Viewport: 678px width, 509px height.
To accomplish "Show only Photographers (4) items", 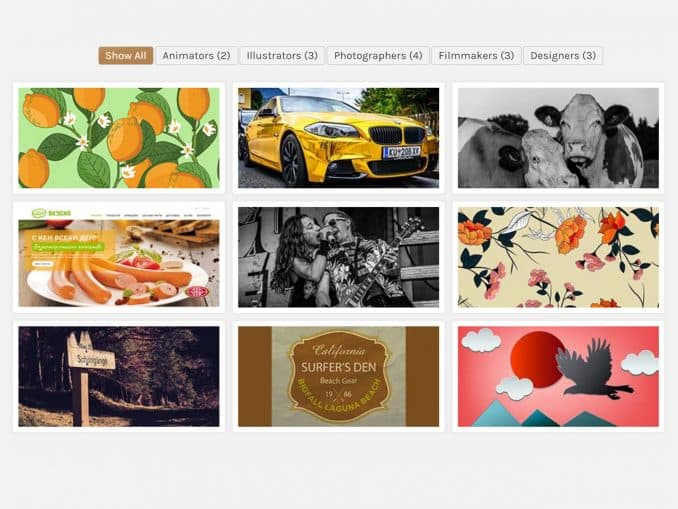I will pos(378,56).
